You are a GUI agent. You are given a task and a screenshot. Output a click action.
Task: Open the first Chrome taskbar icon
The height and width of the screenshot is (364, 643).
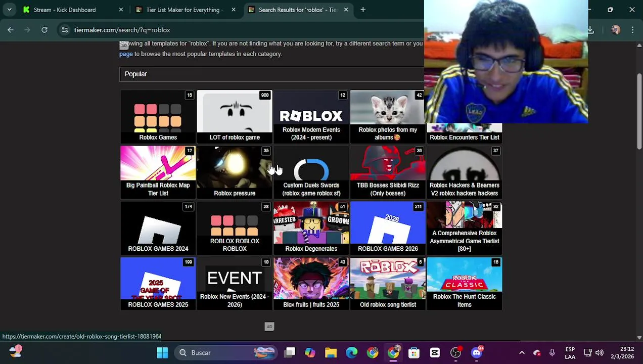(372, 352)
